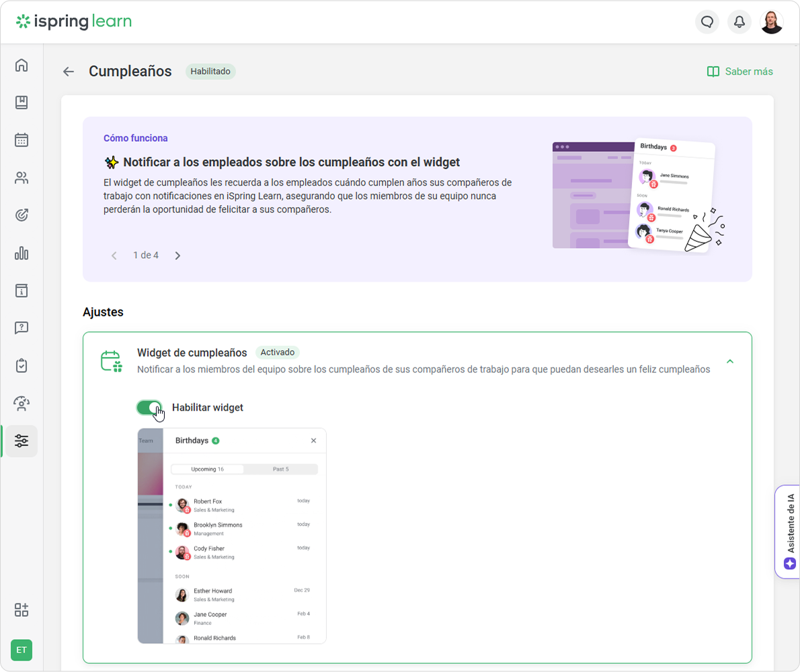The height and width of the screenshot is (672, 800).
Task: Click the Saber más link
Action: click(x=740, y=71)
